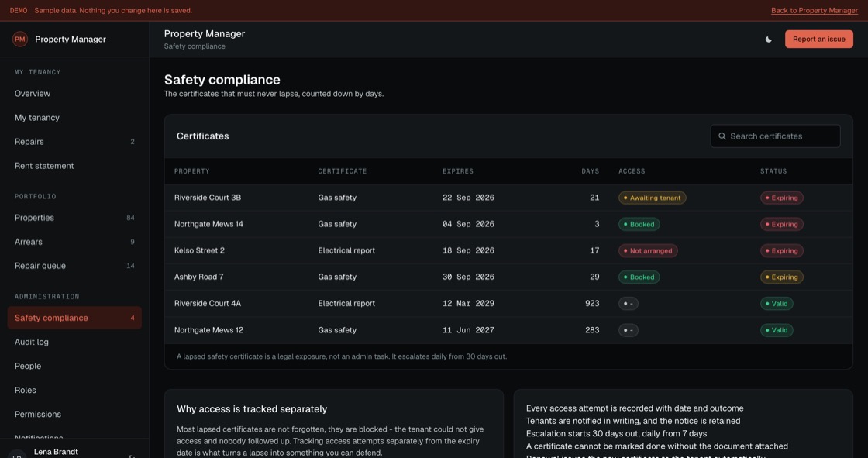
Task: Click the Why access is tracked separately heading
Action: point(252,409)
